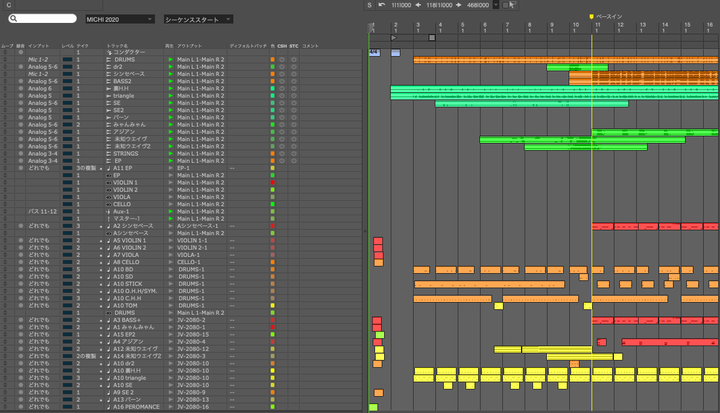Click the トラック名 column header
The image size is (720, 413).
120,45
